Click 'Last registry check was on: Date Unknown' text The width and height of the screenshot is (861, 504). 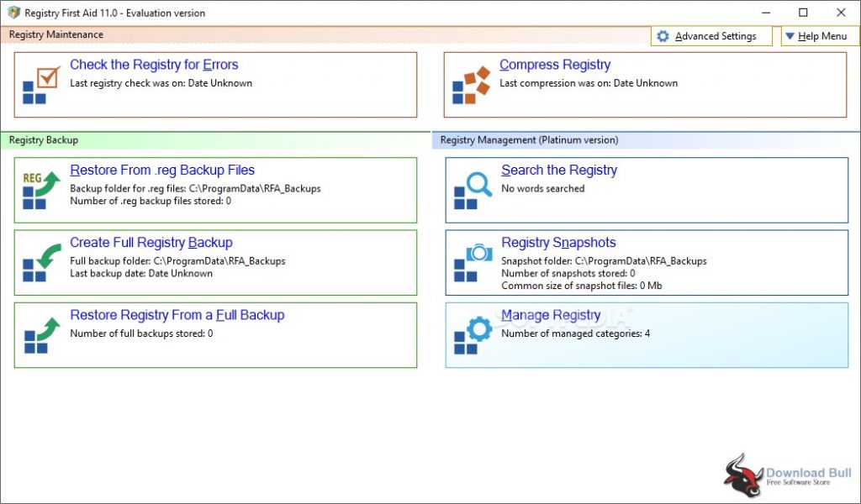(x=161, y=83)
